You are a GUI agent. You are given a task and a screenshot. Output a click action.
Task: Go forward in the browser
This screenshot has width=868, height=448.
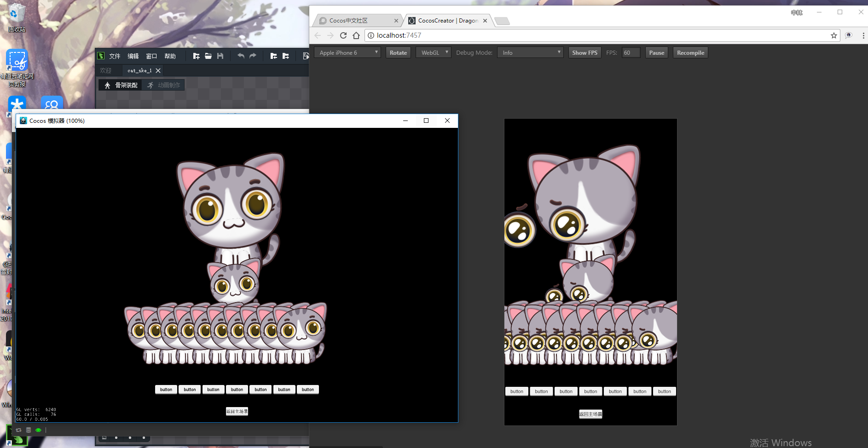point(330,35)
